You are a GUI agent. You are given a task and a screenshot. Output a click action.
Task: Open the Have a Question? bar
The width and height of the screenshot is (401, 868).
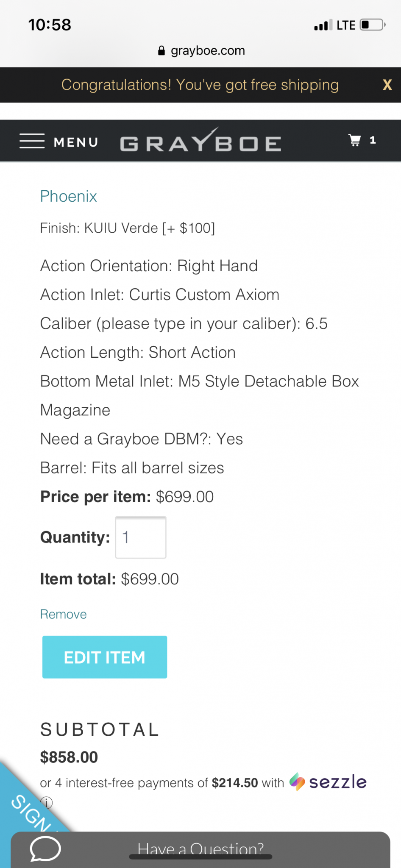pos(200,850)
